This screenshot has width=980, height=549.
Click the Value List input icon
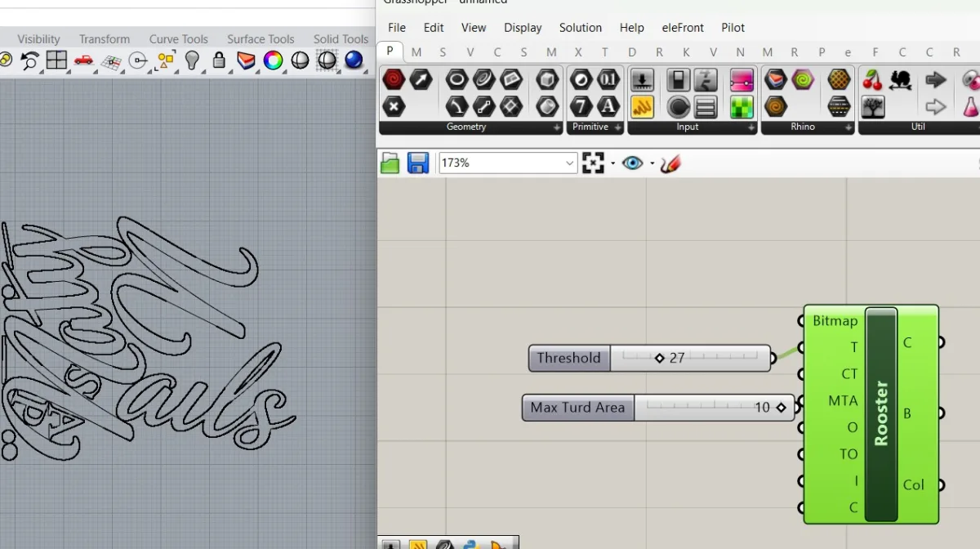(x=706, y=106)
